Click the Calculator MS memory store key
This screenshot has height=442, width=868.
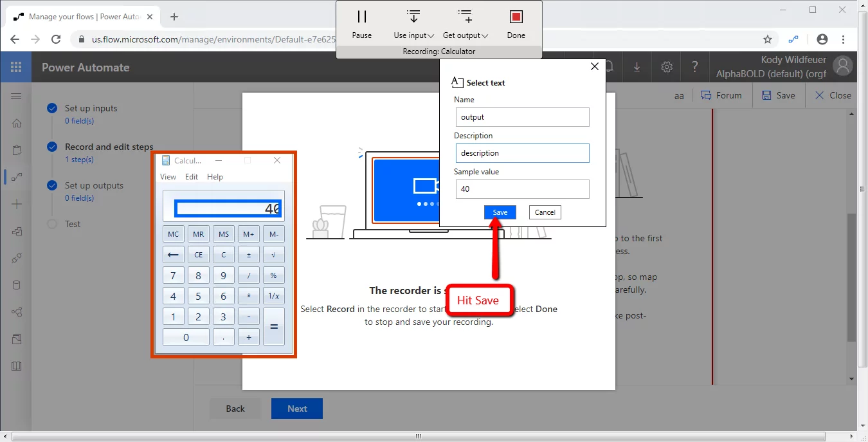(224, 234)
